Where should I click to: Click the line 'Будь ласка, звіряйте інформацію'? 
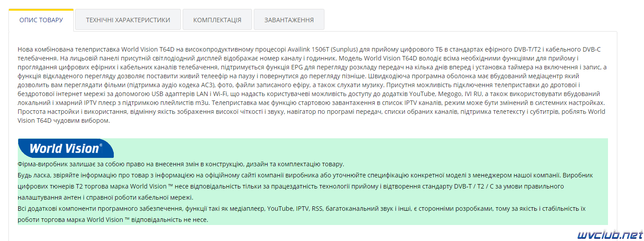(305, 175)
